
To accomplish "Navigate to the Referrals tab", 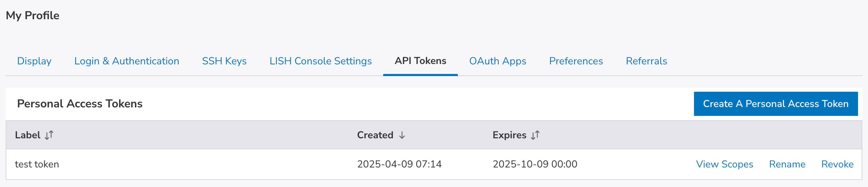I will 646,61.
